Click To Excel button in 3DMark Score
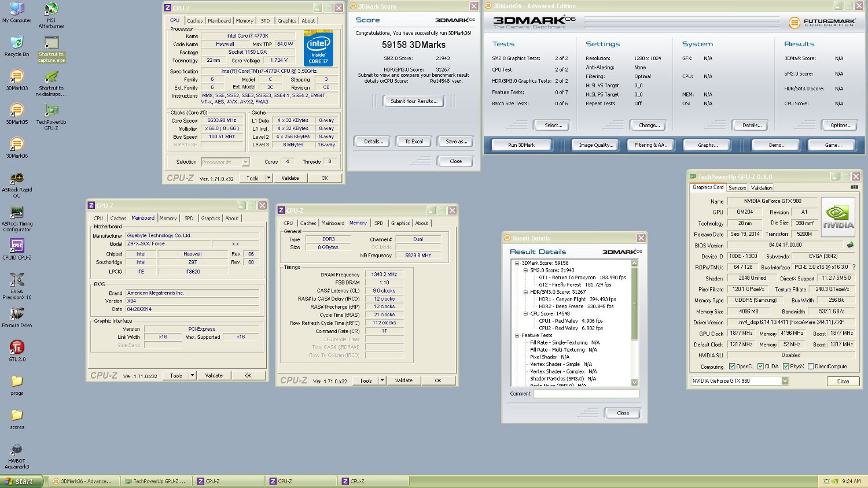 click(414, 142)
